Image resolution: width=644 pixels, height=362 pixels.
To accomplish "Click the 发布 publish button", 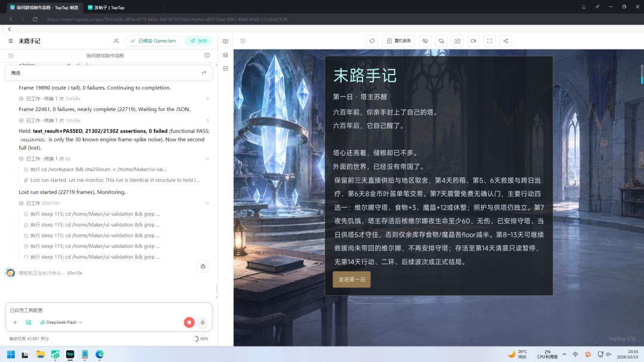I will point(199,41).
